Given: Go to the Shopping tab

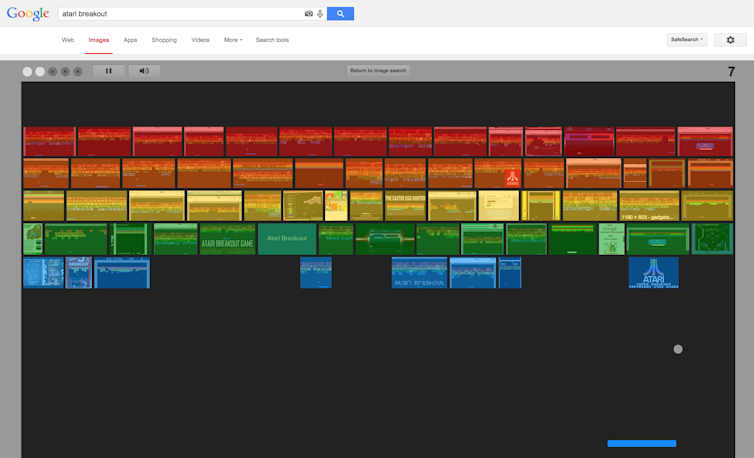Looking at the screenshot, I should tap(164, 40).
